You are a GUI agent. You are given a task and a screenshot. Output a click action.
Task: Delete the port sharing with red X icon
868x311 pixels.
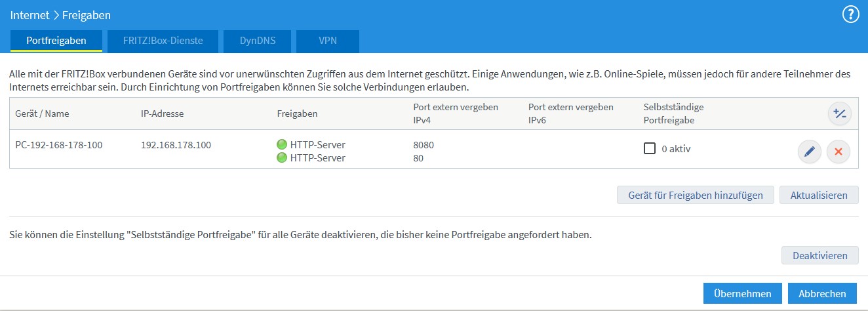point(838,152)
